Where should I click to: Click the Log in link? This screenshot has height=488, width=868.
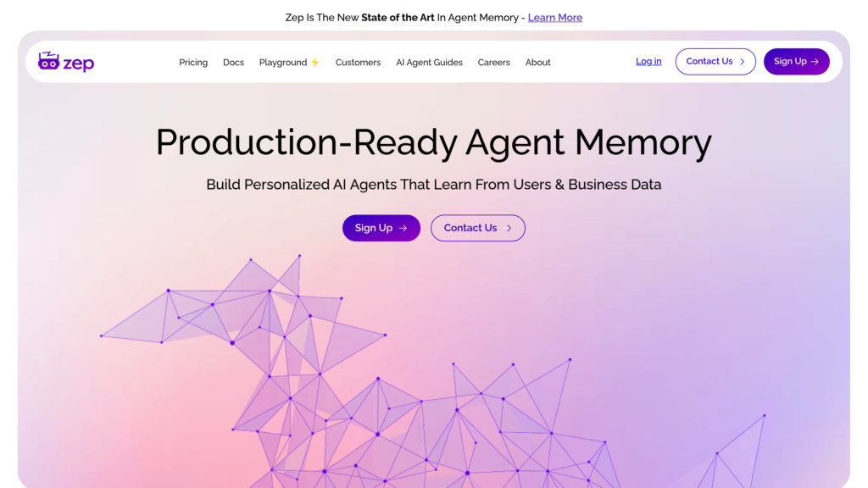(648, 61)
